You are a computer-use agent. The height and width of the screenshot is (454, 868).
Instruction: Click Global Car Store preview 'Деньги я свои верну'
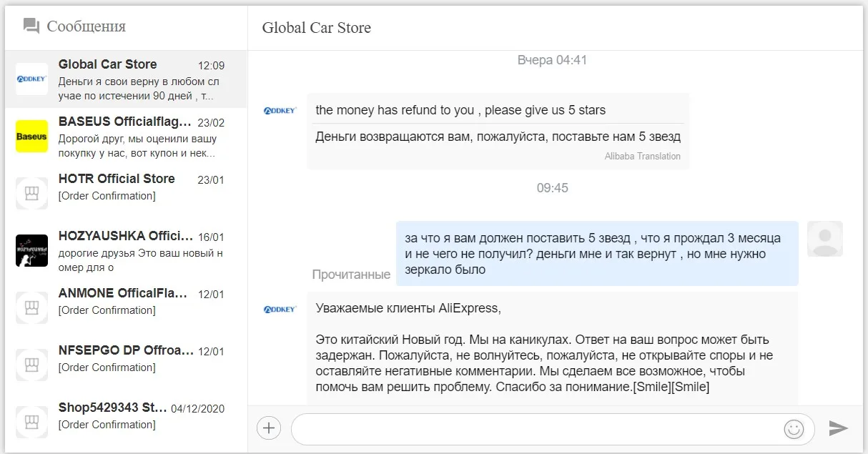point(139,89)
